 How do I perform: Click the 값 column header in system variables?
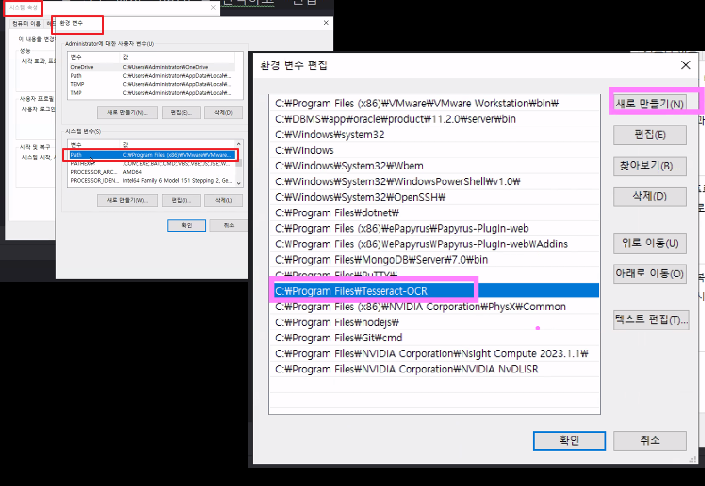(178, 145)
